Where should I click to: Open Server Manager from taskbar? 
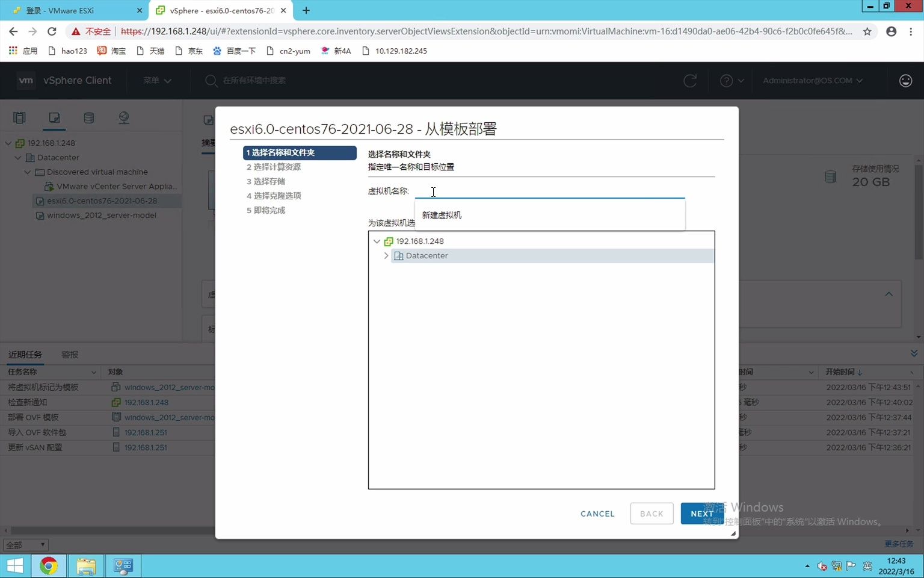click(x=123, y=566)
